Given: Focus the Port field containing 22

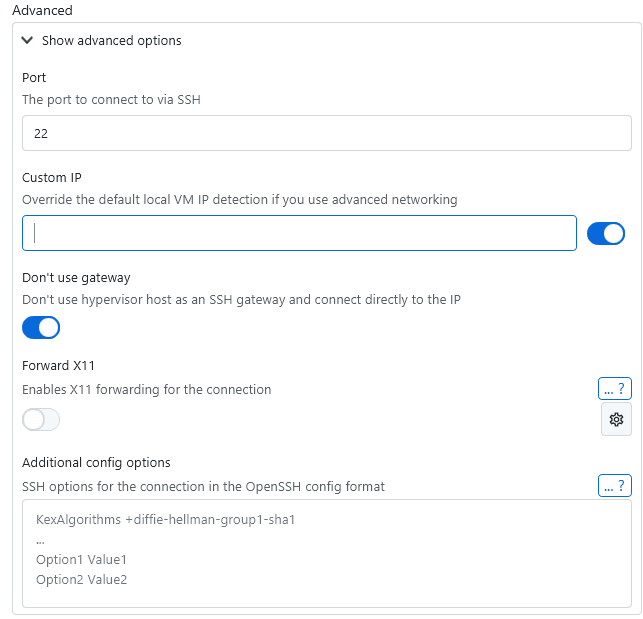Looking at the screenshot, I should [x=326, y=132].
